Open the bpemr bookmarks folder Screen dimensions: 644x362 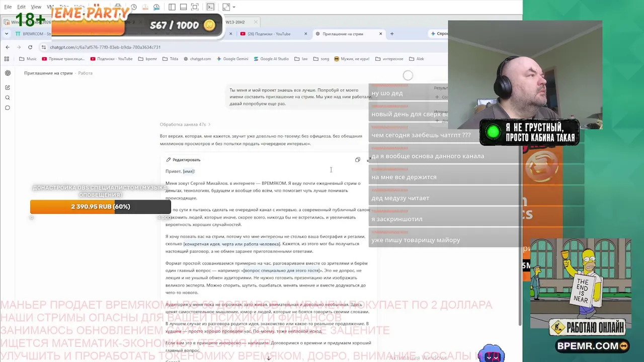tap(147, 59)
